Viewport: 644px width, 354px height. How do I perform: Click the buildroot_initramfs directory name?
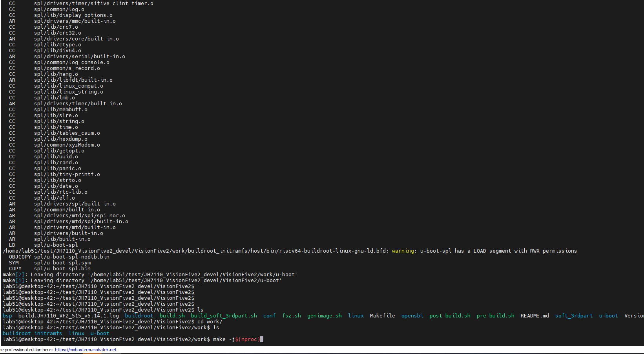click(32, 333)
